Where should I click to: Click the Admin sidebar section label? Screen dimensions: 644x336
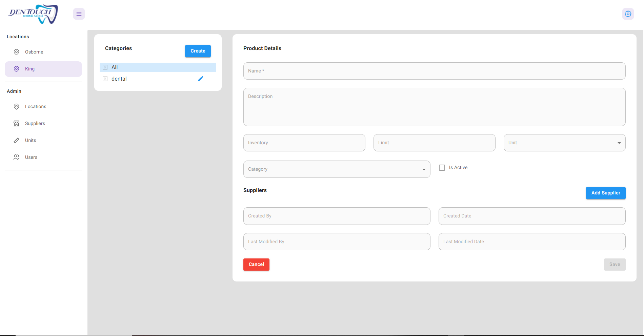click(x=14, y=91)
